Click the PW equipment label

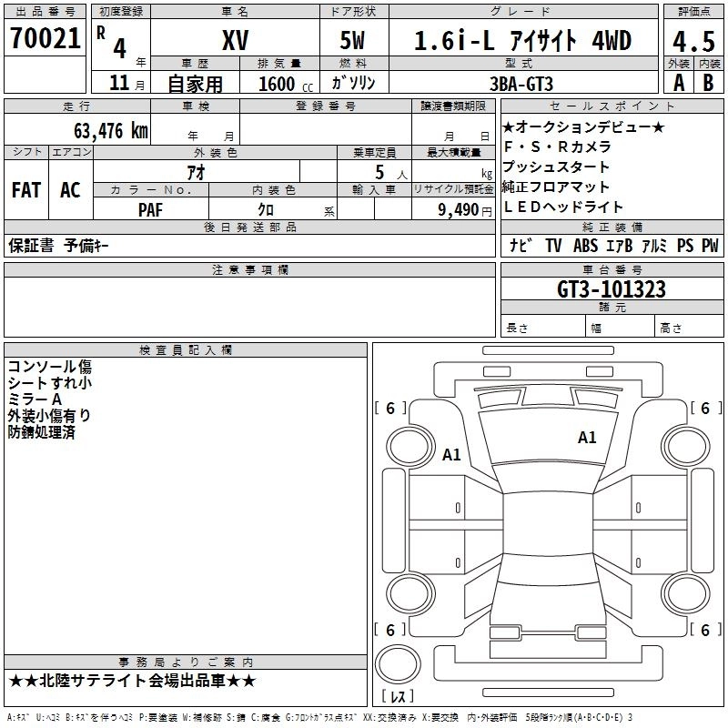coord(710,245)
